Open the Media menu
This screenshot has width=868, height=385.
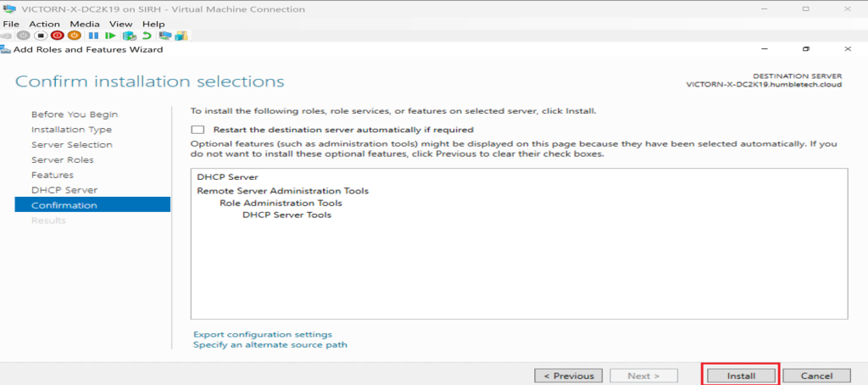click(84, 24)
